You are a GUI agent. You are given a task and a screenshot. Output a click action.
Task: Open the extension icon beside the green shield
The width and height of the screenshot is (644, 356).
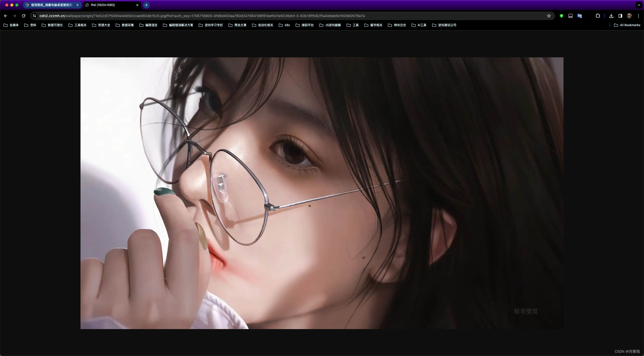pos(571,16)
